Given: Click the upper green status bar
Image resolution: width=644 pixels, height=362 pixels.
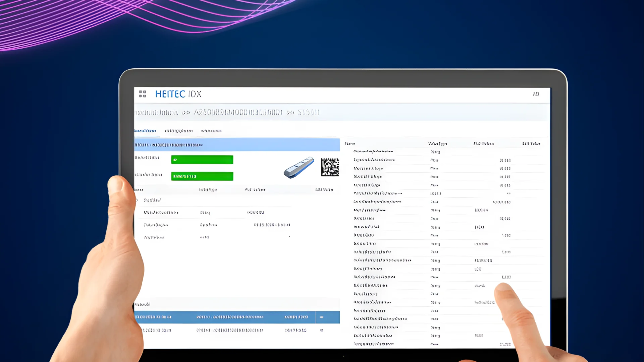Looking at the screenshot, I should point(202,160).
